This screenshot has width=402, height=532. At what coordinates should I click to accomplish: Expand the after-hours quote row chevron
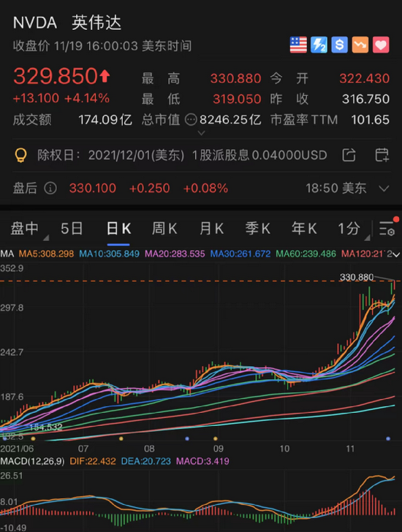click(384, 189)
